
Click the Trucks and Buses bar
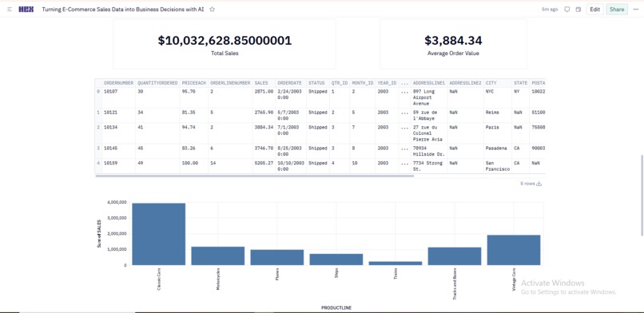point(455,256)
